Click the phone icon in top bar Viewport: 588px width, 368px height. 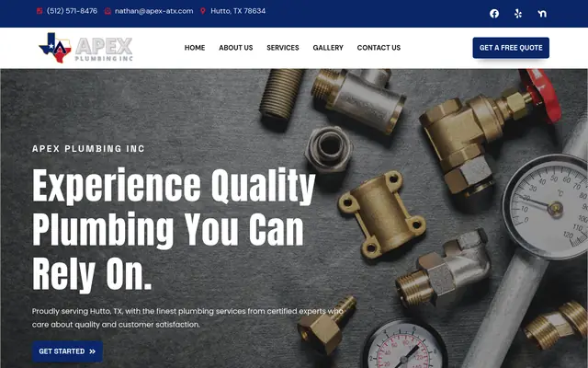pos(40,11)
